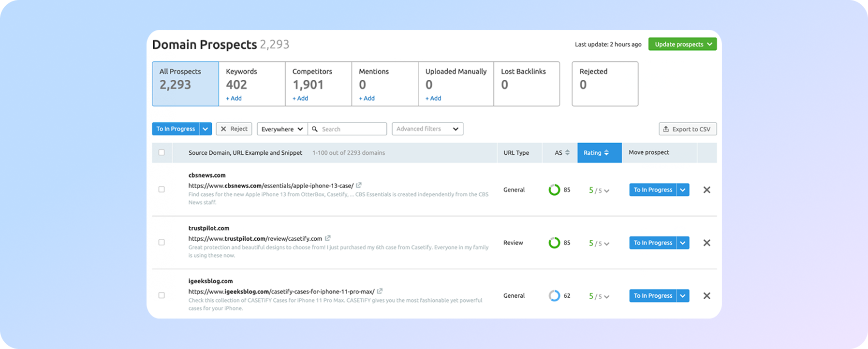Remove cbsnews.com prospect with X icon

click(706, 190)
